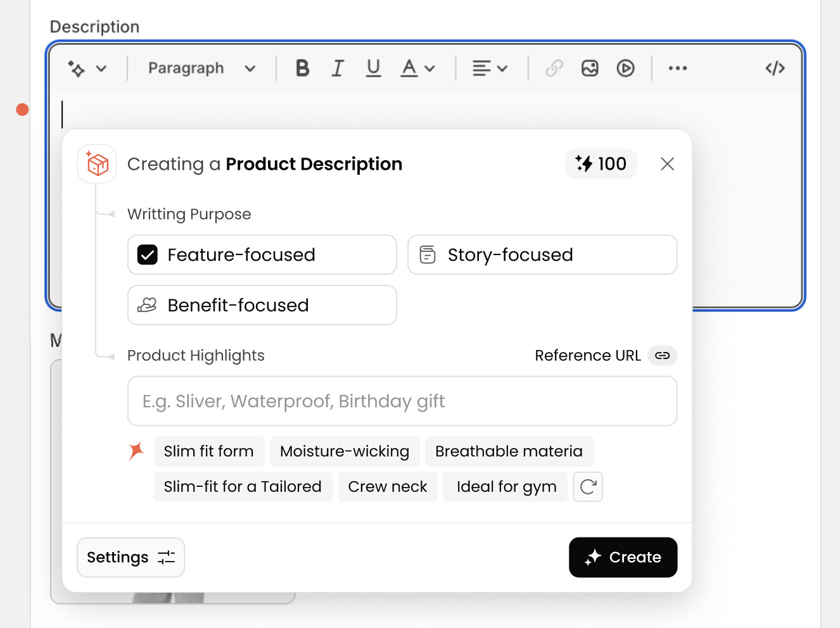
Task: Add the Moisture-wicking suggestion chip
Action: [x=345, y=451]
